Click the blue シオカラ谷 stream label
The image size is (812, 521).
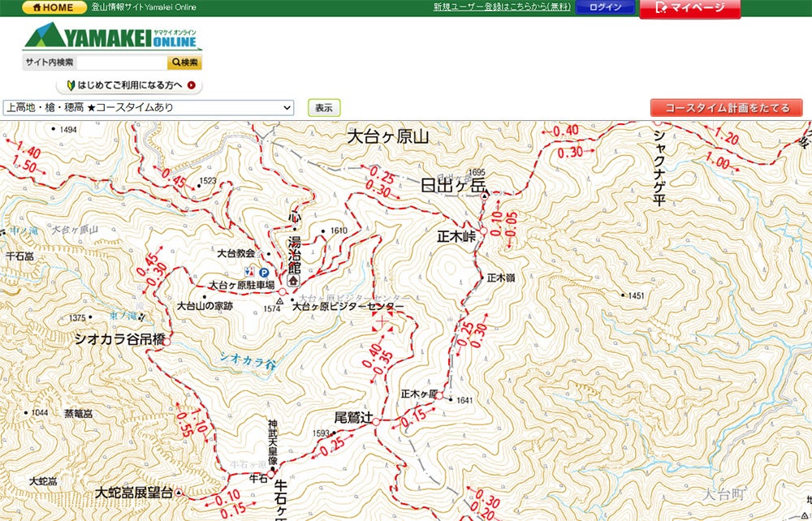tap(248, 360)
